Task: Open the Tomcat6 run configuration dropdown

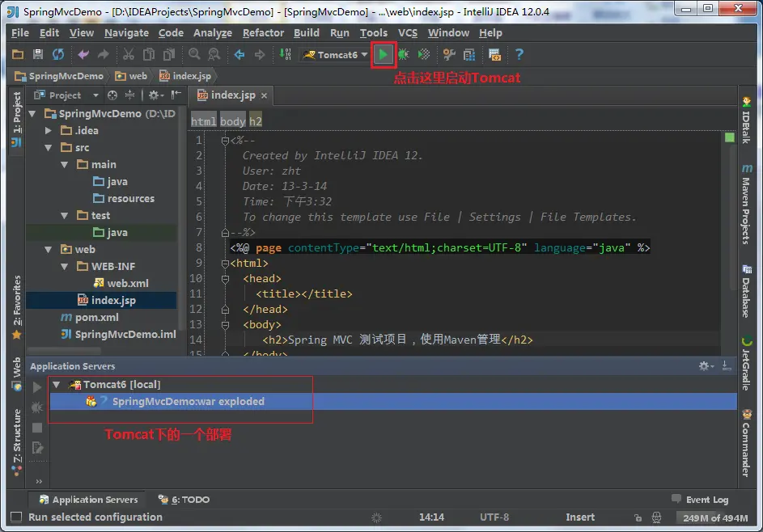Action: click(x=335, y=54)
